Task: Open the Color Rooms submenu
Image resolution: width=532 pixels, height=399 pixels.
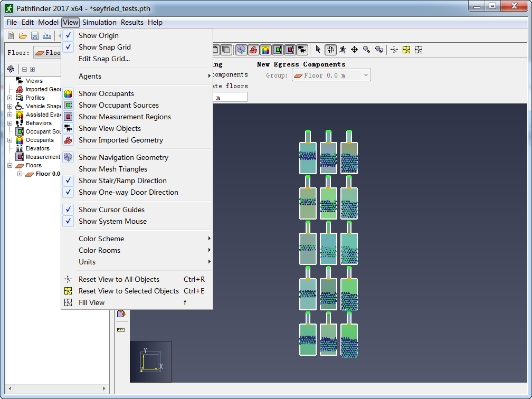Action: click(137, 250)
